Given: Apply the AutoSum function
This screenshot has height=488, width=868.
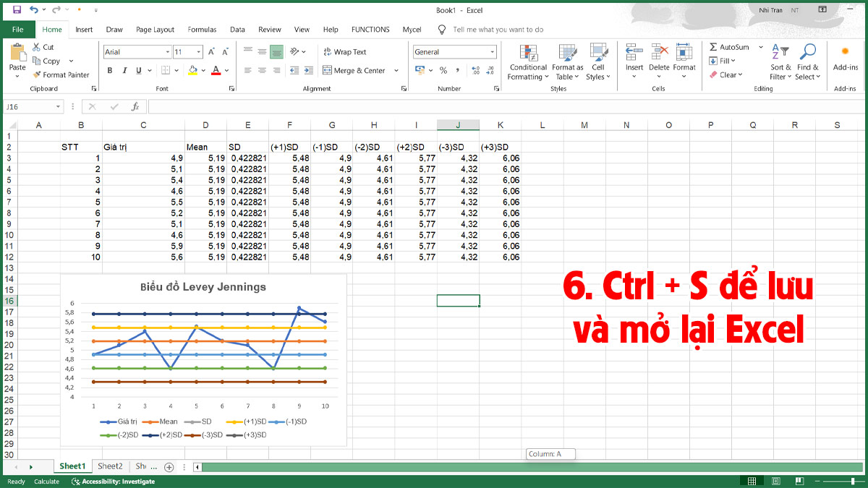Looking at the screenshot, I should pyautogui.click(x=731, y=46).
